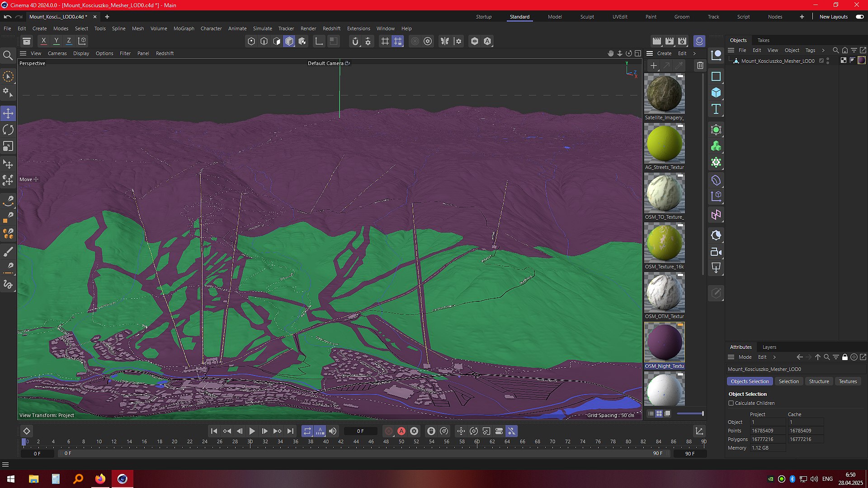This screenshot has height=488, width=868.
Task: Activate the Move tool
Action: pyautogui.click(x=8, y=113)
